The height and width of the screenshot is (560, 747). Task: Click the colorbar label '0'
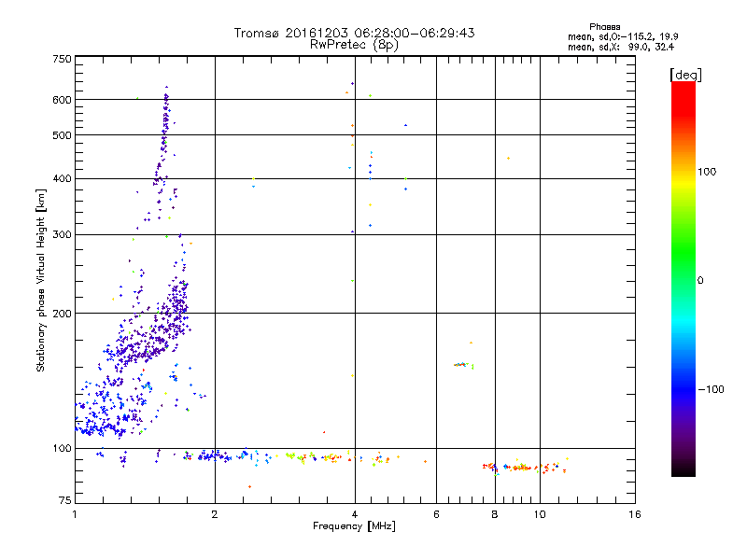(x=700, y=281)
